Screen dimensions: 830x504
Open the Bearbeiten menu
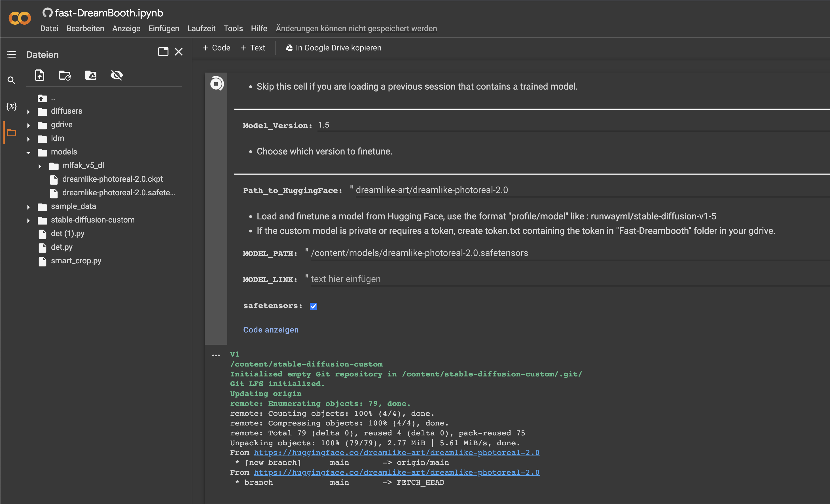click(85, 28)
